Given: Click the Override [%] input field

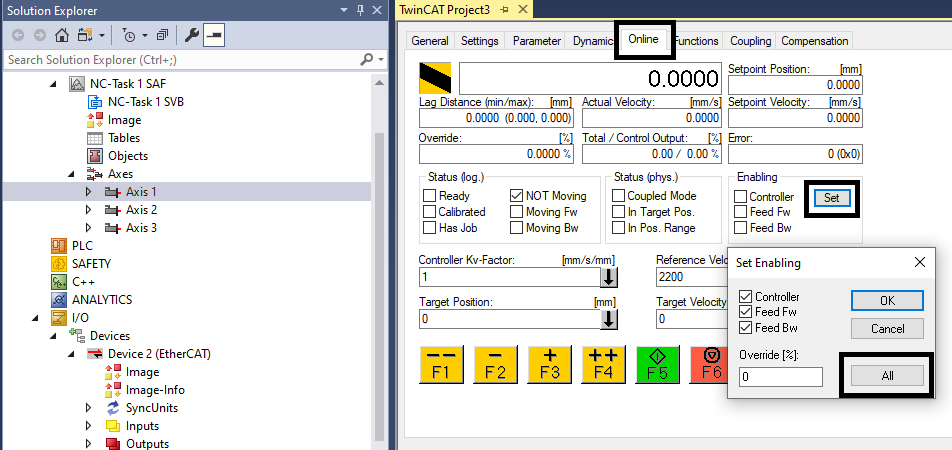Looking at the screenshot, I should (780, 377).
